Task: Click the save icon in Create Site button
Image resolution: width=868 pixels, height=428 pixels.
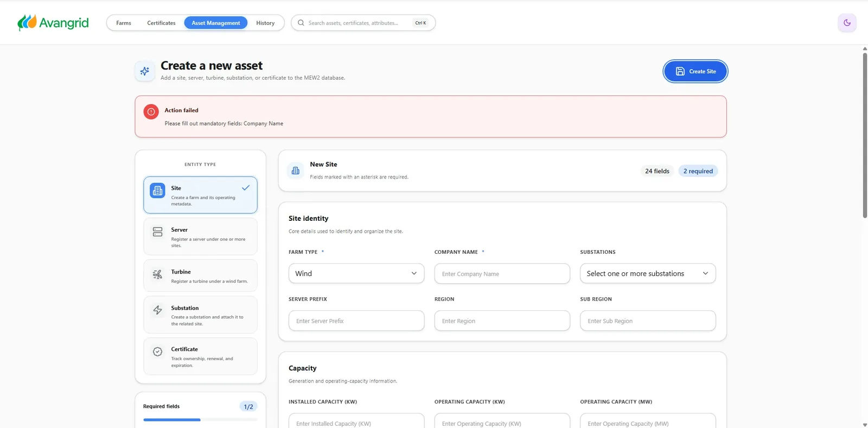Action: point(680,71)
